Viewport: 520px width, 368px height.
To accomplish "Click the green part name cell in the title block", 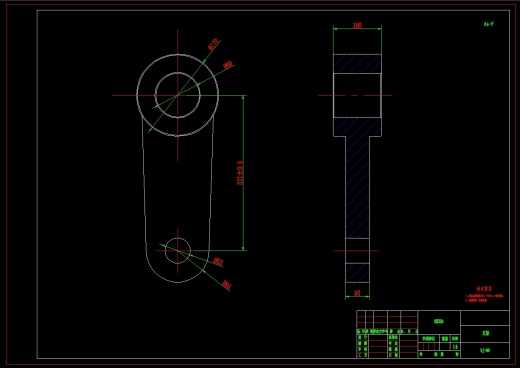I will 485,333.
